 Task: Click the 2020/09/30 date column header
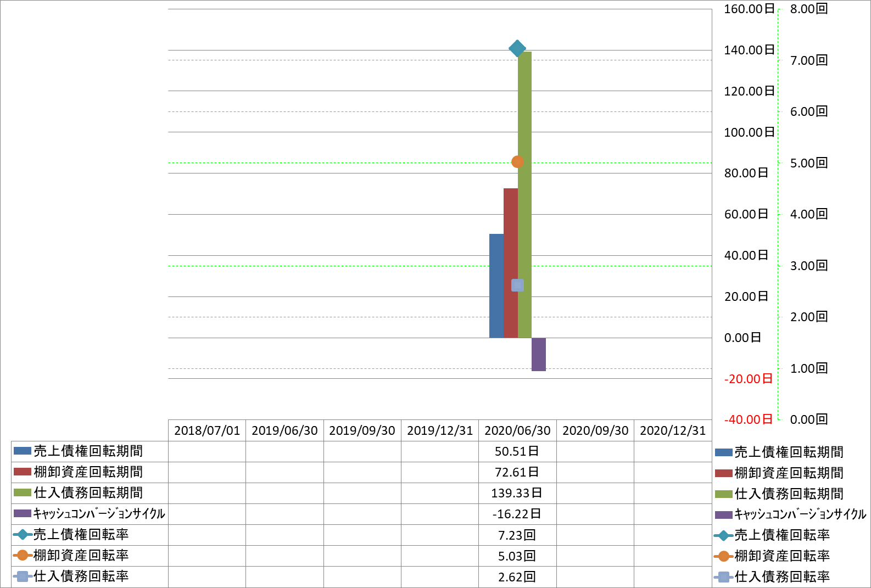tap(595, 430)
